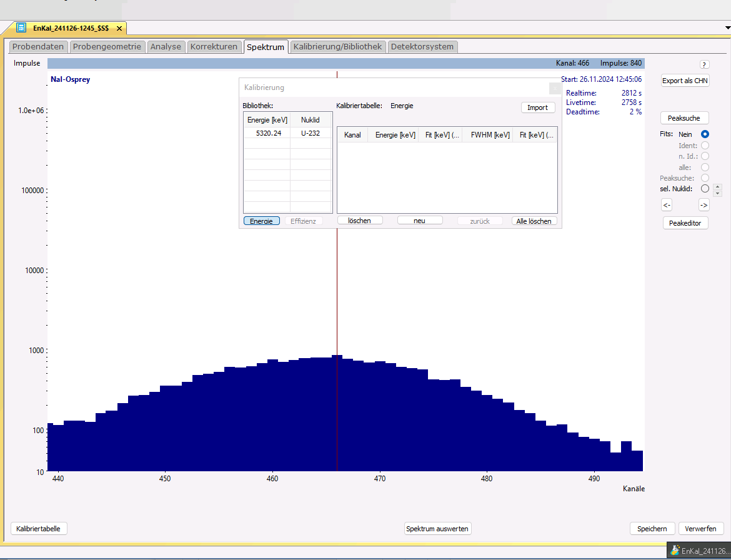Click the help question mark button

click(704, 64)
